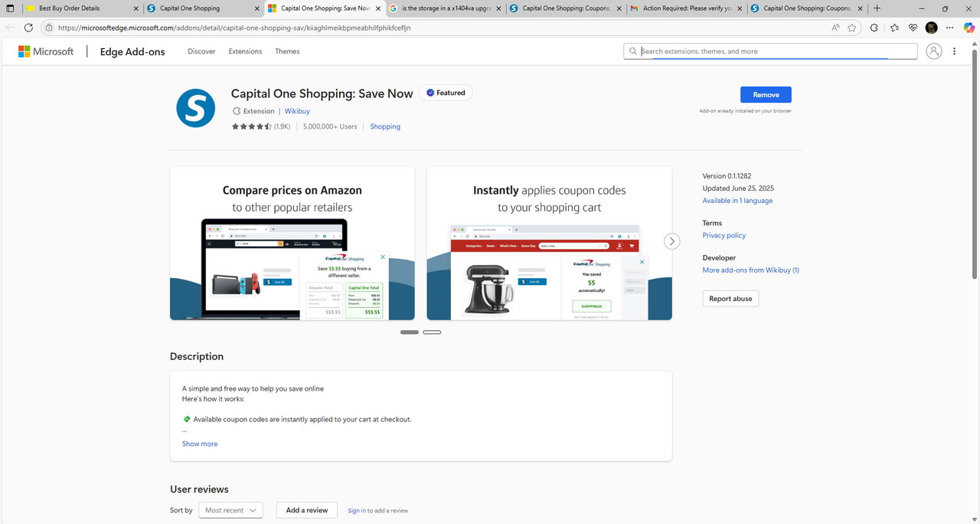The image size is (980, 524).
Task: Launch the Copilot icon
Action: tap(969, 28)
